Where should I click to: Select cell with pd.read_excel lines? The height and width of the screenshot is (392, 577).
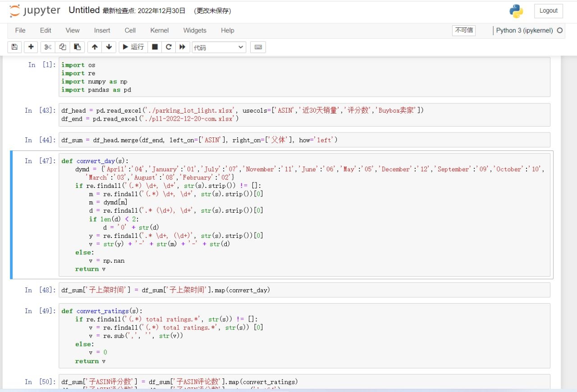[304, 114]
